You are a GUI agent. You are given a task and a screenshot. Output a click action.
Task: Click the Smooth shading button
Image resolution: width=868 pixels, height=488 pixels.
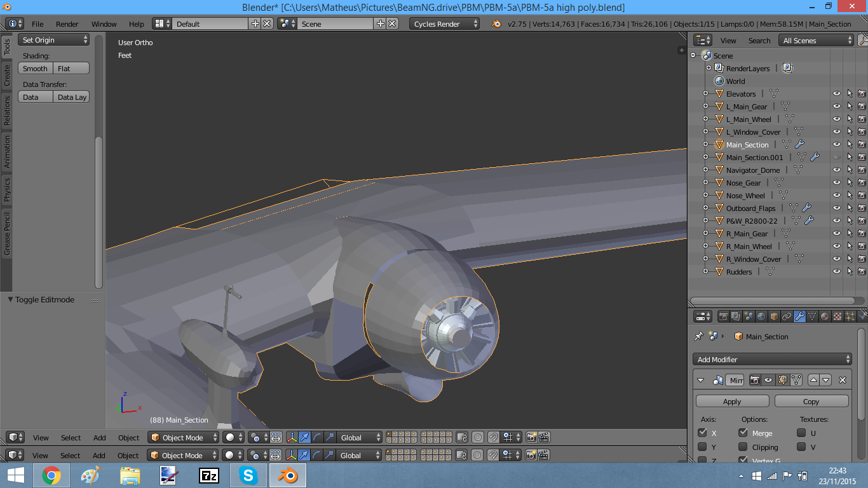(x=36, y=68)
